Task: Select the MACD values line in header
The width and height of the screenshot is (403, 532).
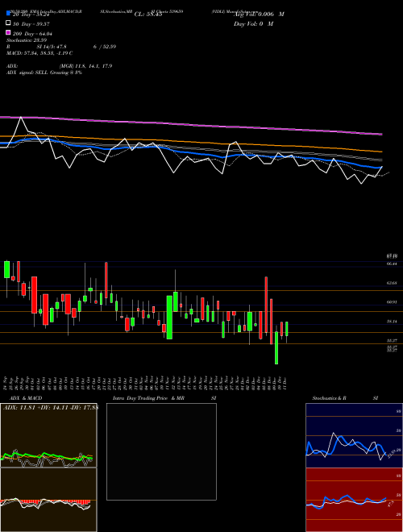Action: point(39,53)
